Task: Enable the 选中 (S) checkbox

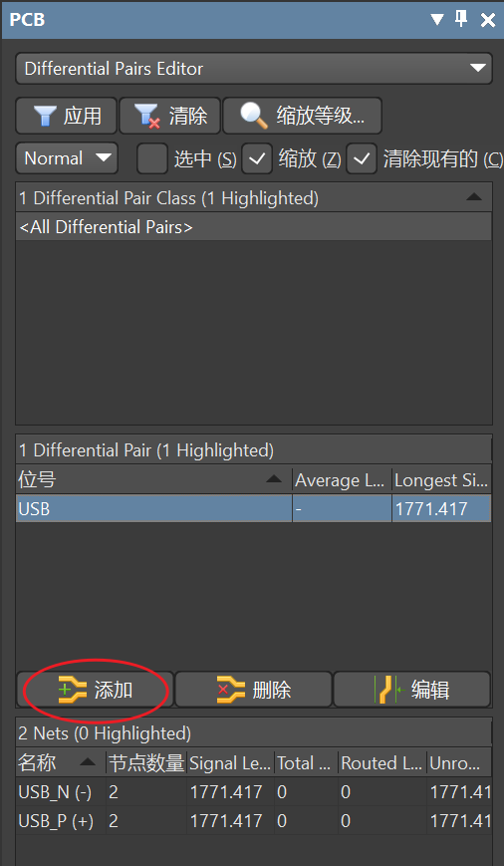Action: 151,159
